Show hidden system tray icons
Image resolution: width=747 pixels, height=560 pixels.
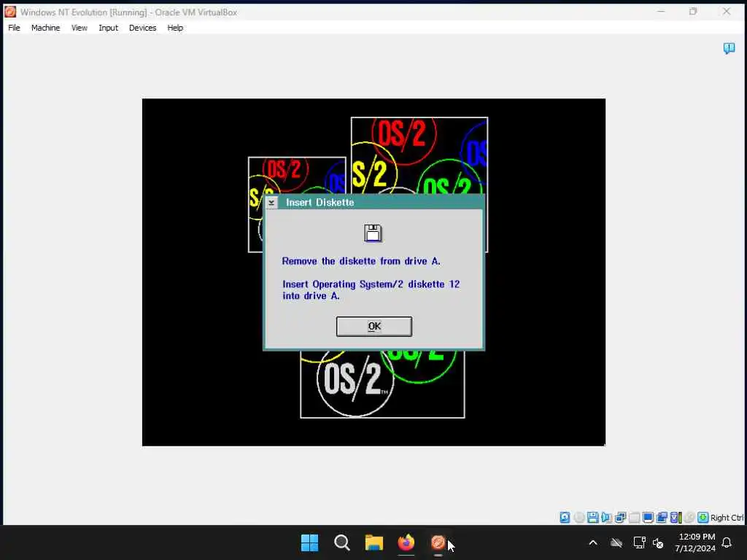593,542
